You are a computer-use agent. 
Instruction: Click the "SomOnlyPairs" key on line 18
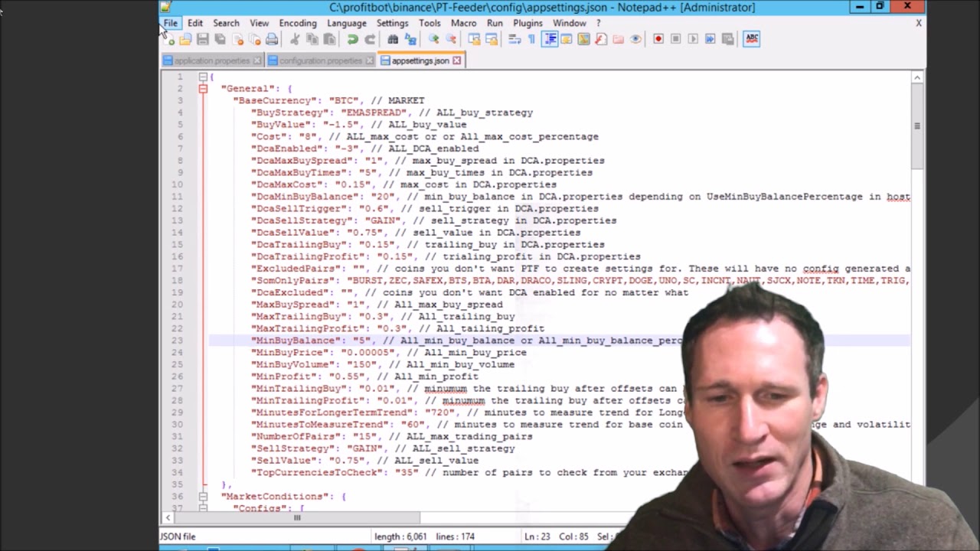[294, 281]
